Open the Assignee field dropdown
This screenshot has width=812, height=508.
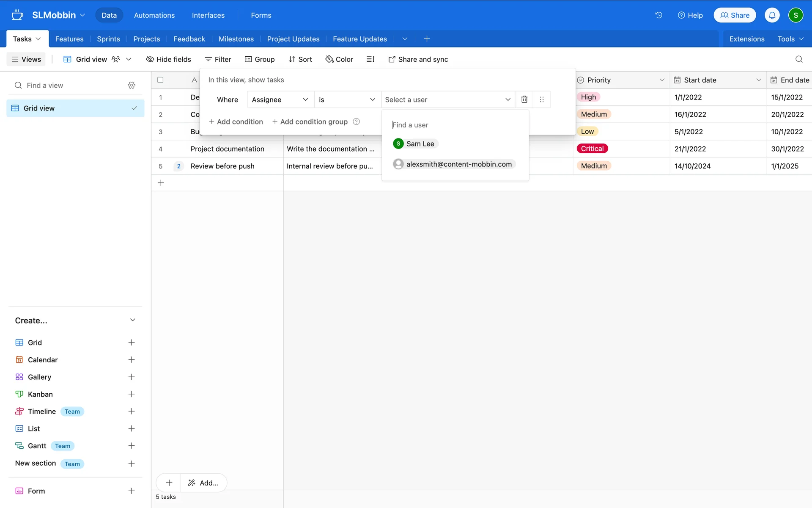click(x=280, y=99)
